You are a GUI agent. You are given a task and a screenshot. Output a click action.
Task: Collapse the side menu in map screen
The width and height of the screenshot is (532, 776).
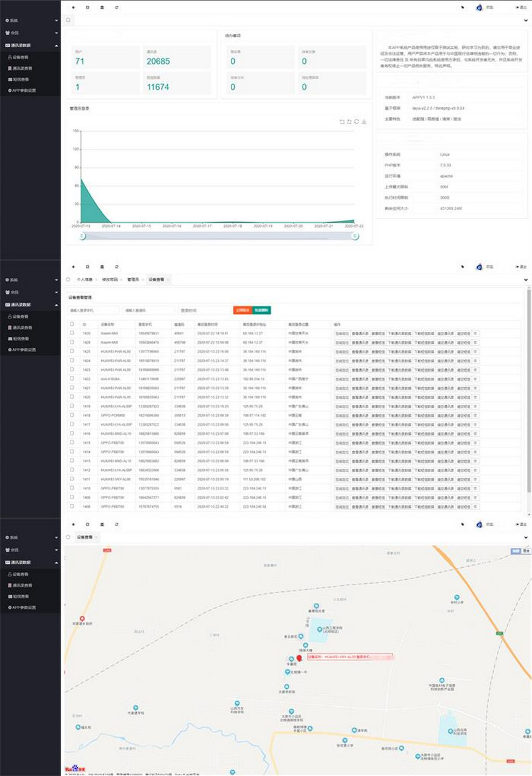tap(73, 524)
